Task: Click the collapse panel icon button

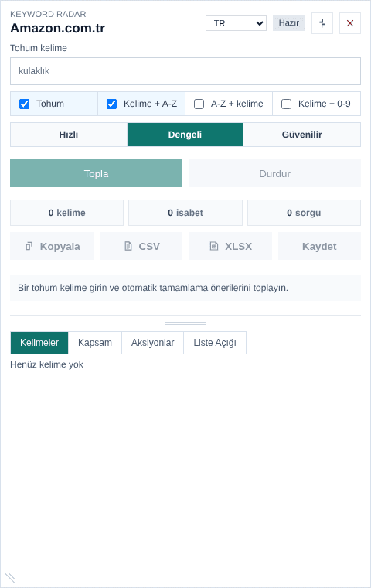Action: (322, 23)
